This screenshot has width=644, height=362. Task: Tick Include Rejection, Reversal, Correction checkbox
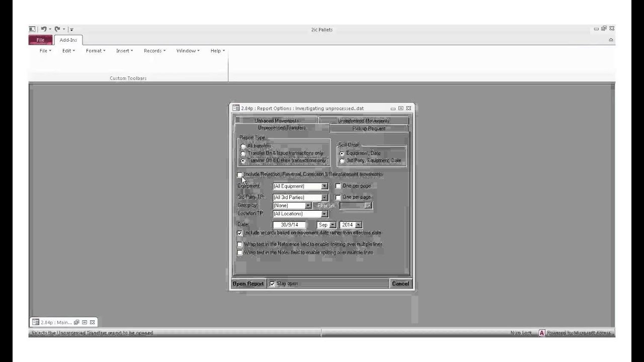239,174
